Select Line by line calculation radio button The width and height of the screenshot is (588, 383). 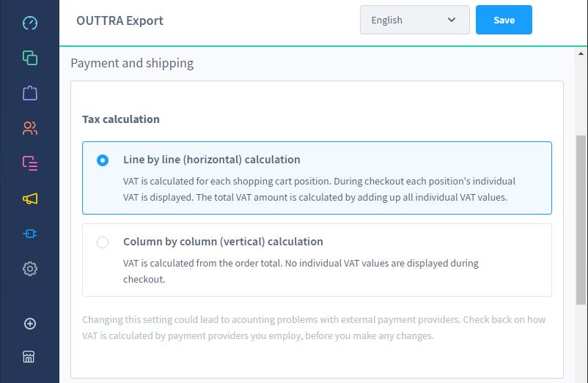pos(103,160)
